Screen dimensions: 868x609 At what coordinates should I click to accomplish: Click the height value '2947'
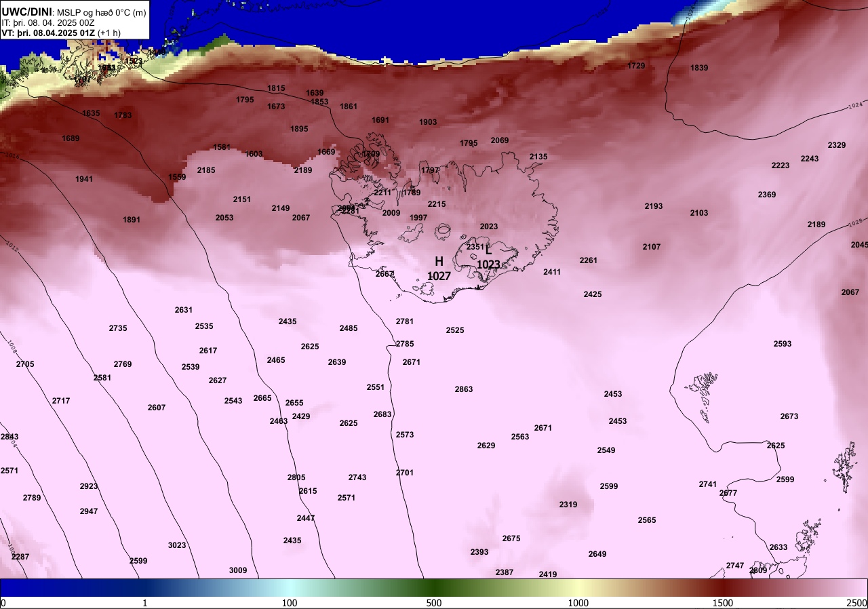pos(89,511)
